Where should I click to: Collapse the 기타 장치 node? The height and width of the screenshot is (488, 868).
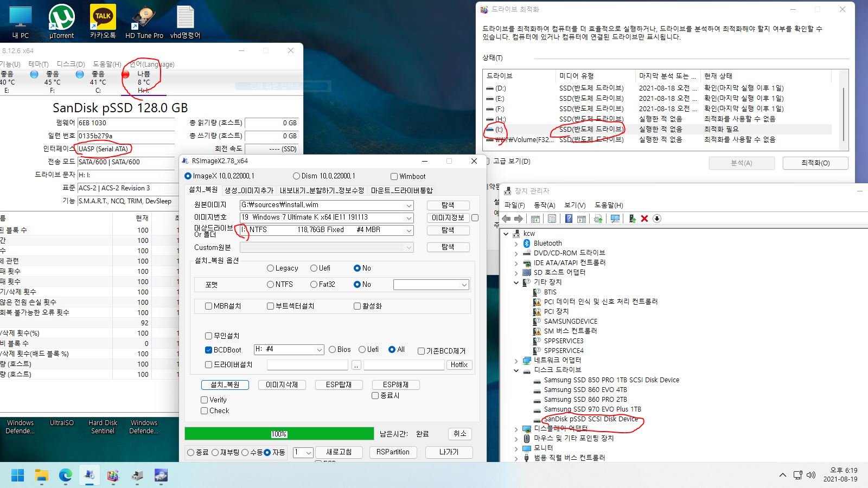516,282
